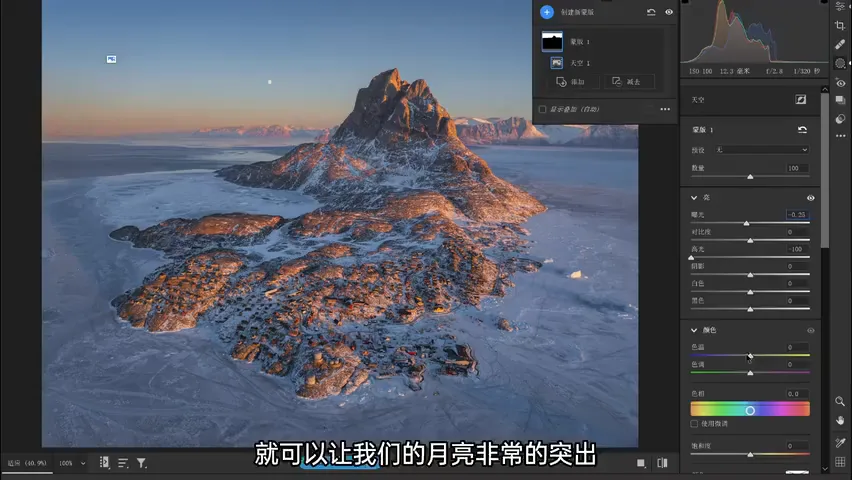Image resolution: width=852 pixels, height=480 pixels.
Task: Click the 减去 subtract-from-mask button
Action: (628, 82)
